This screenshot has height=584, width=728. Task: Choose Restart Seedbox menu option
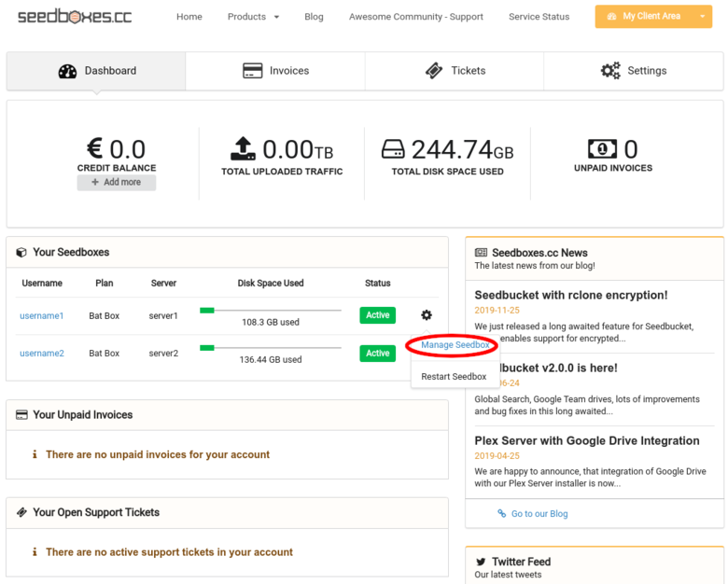tap(454, 377)
